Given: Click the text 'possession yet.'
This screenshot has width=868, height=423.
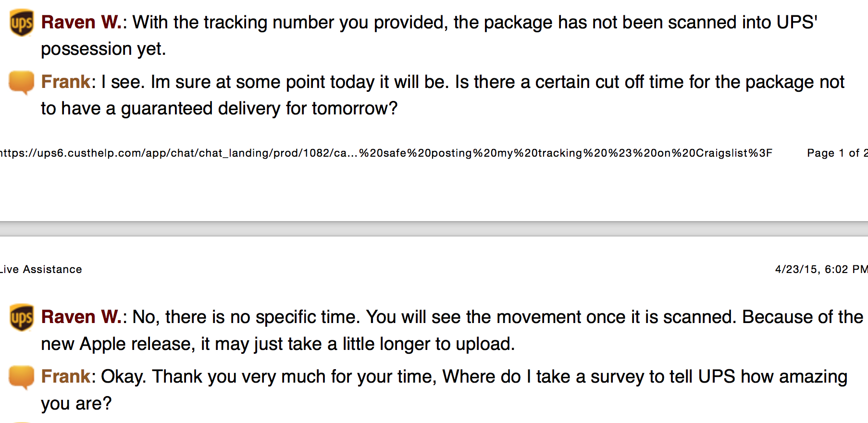Looking at the screenshot, I should pos(103,49).
